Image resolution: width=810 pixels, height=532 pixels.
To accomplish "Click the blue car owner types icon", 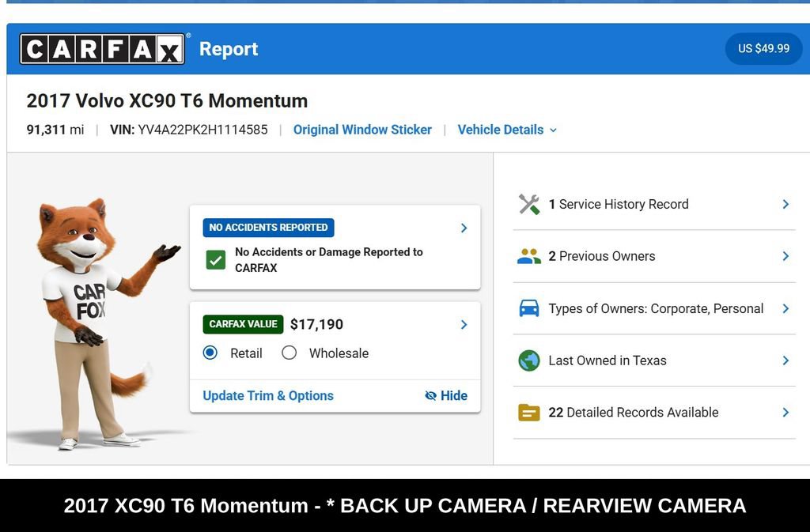I will (529, 308).
